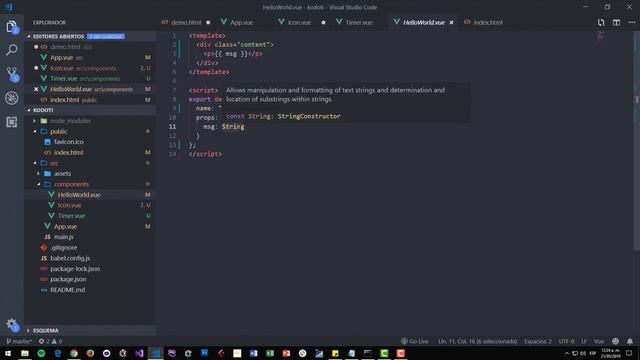Change the UTF-8 encoding selector

tap(567, 341)
